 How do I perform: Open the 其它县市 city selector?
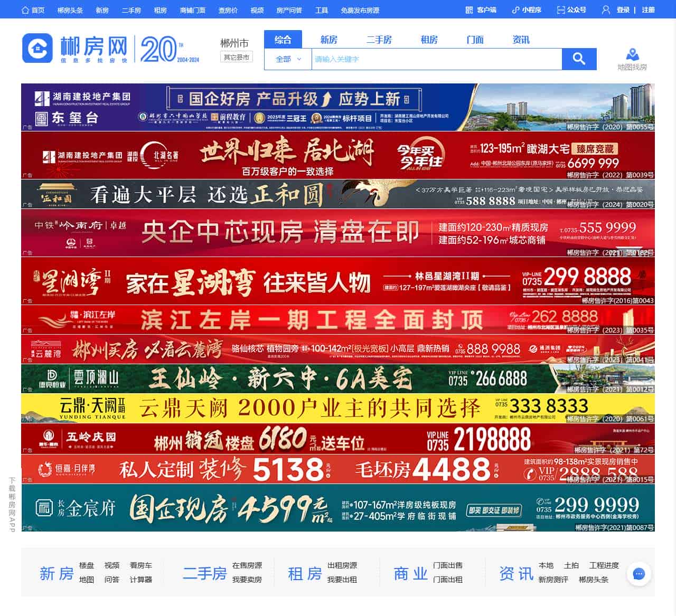coord(236,57)
